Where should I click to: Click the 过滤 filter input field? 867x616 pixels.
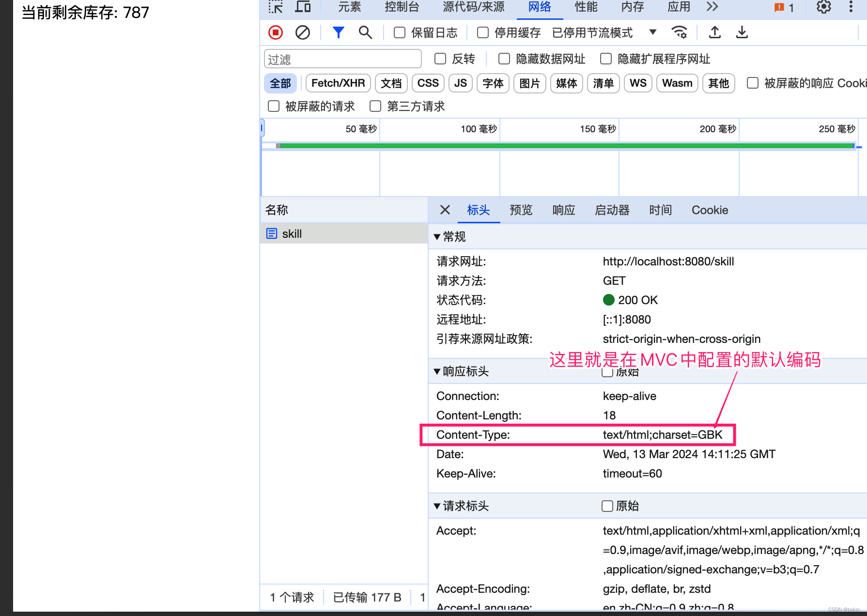343,59
